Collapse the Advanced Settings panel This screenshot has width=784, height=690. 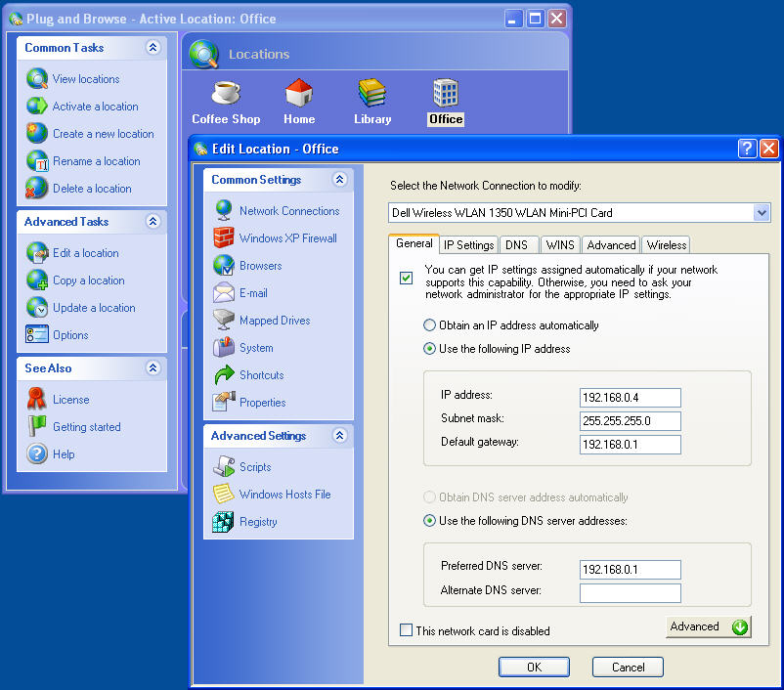point(339,436)
